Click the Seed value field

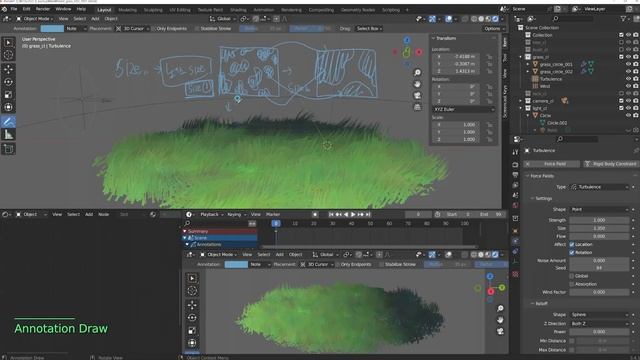[600, 268]
